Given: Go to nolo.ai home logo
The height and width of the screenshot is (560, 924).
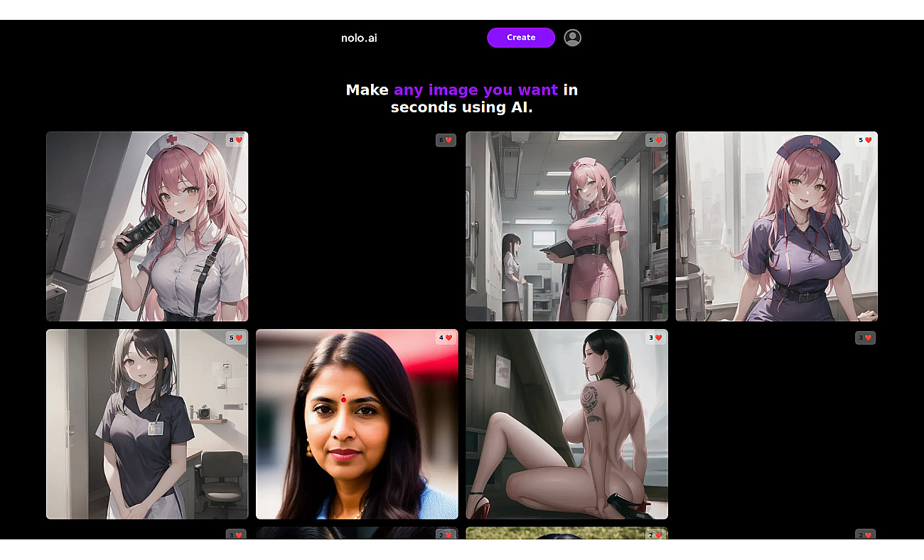Looking at the screenshot, I should point(359,38).
